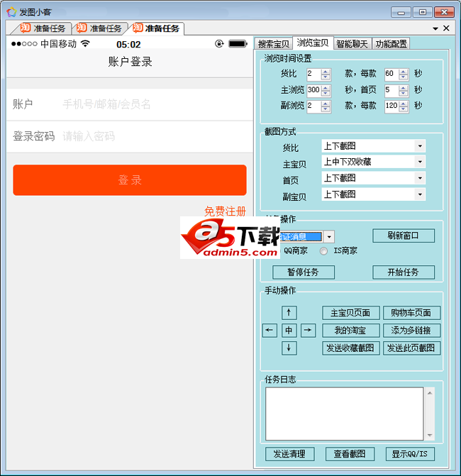Select the third 准备任务 window tab
461x476 pixels.
point(156,28)
